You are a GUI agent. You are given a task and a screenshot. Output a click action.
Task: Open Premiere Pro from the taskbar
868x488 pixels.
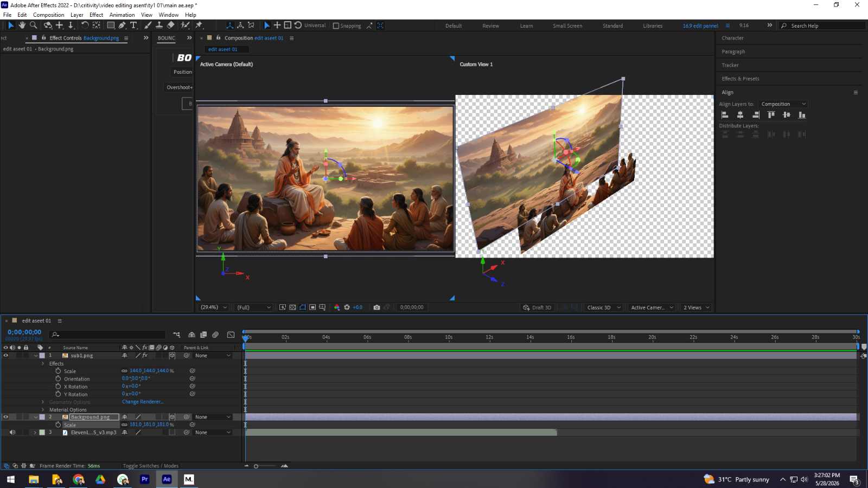(144, 479)
